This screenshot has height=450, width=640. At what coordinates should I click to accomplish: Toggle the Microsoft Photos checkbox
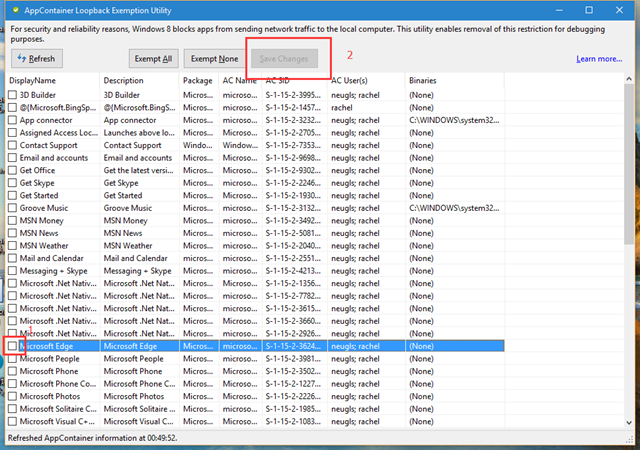coord(12,397)
